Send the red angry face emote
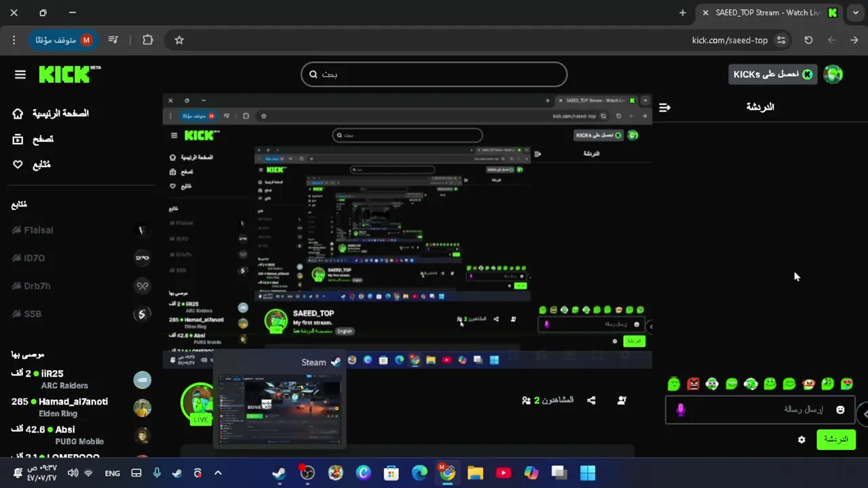Screen dimensions: 868x488 pyautogui.click(x=693, y=384)
